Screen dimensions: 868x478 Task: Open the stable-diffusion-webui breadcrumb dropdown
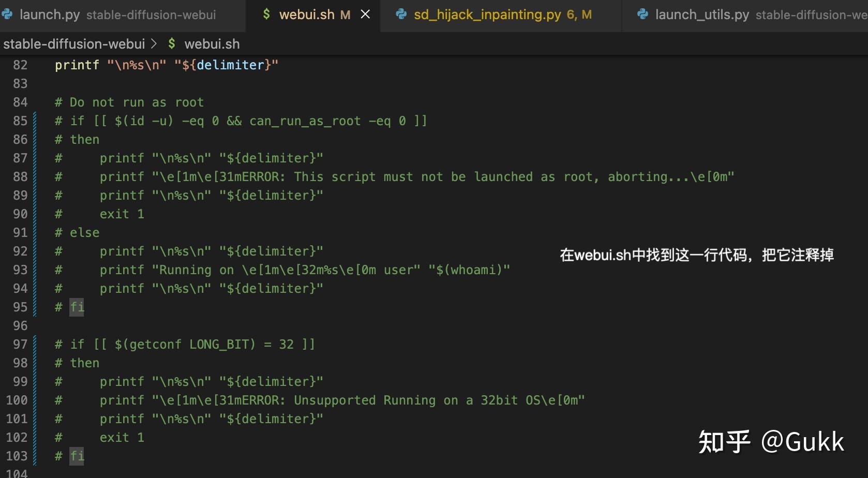pyautogui.click(x=74, y=44)
